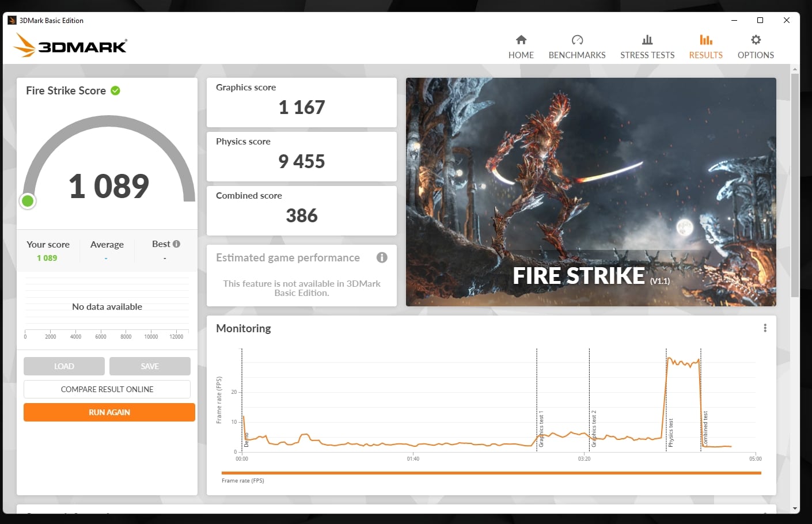
Task: Click the Fire Strike preview image
Action: [591, 192]
